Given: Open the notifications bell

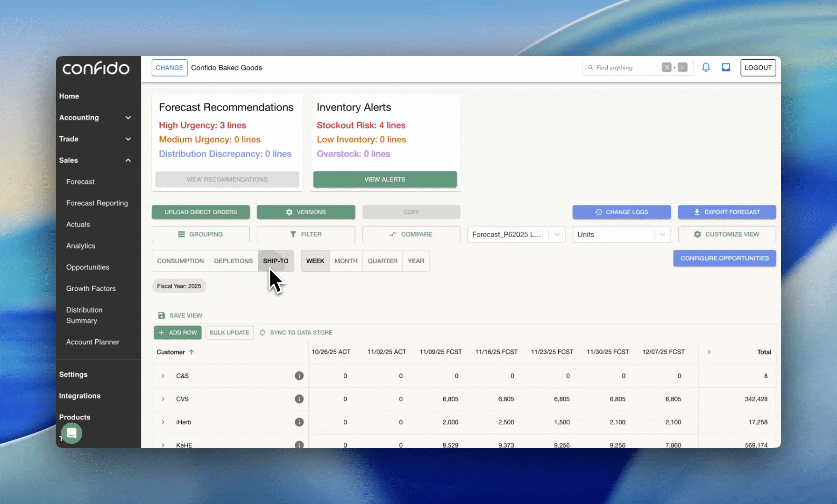Looking at the screenshot, I should 706,67.
